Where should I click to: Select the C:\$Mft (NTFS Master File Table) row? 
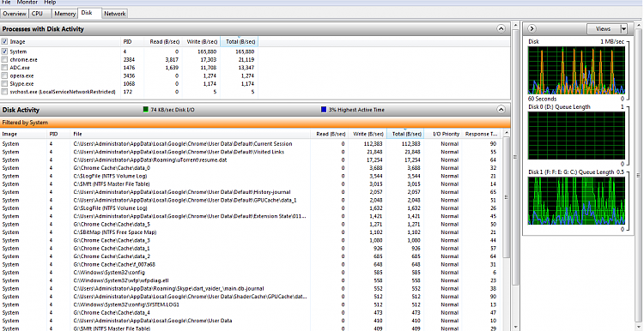251,184
